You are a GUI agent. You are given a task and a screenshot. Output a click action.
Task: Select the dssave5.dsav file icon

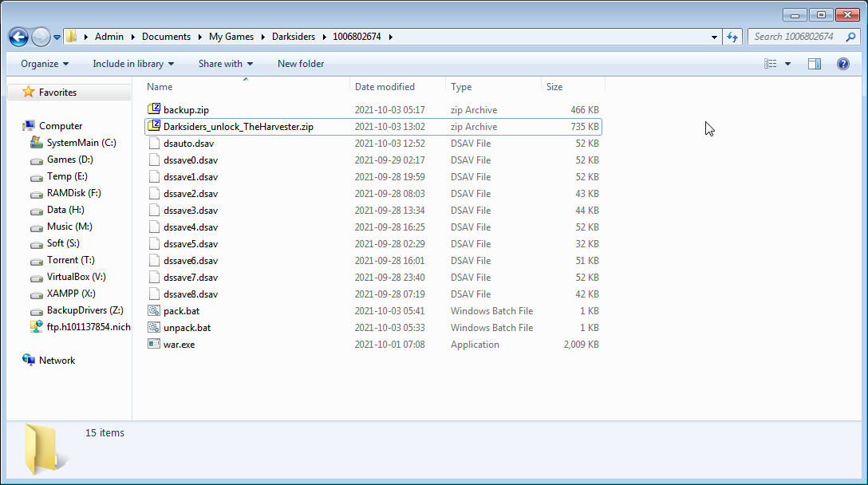click(154, 243)
